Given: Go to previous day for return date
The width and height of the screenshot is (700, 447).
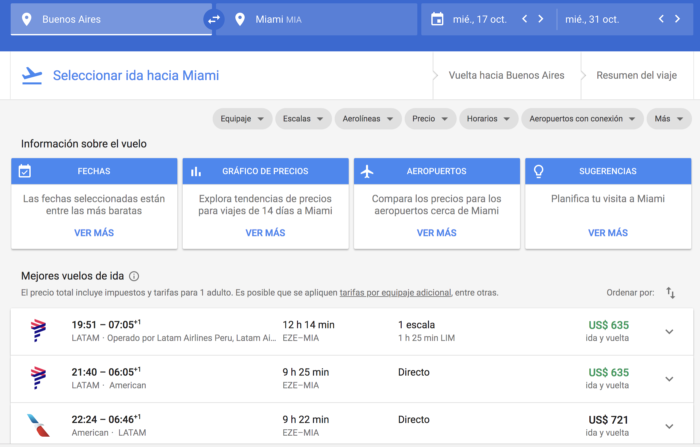Looking at the screenshot, I should tap(661, 19).
